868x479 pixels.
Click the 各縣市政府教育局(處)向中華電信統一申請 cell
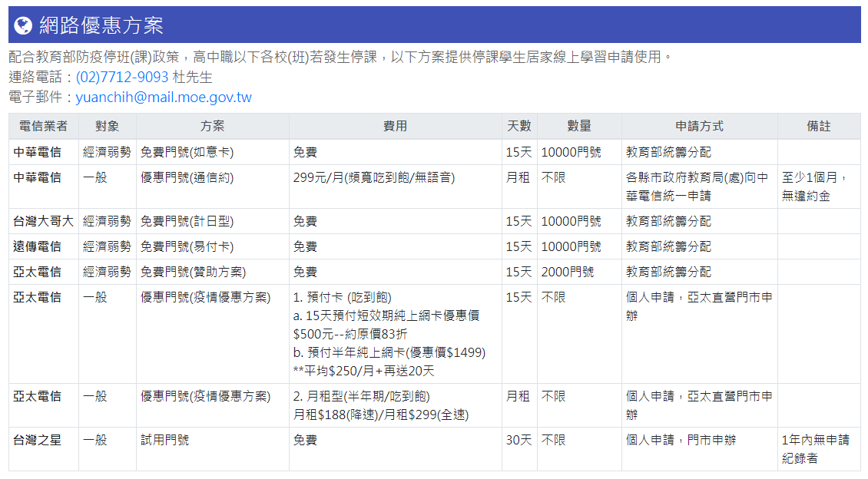tap(700, 187)
